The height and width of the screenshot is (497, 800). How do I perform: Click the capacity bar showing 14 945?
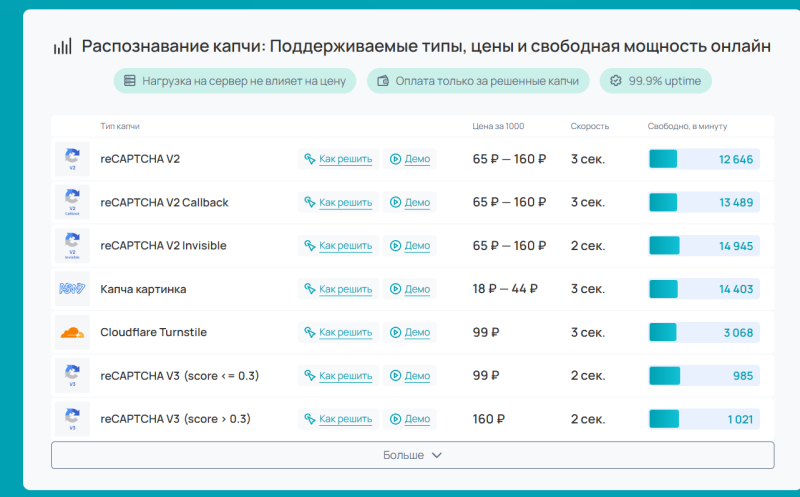704,246
